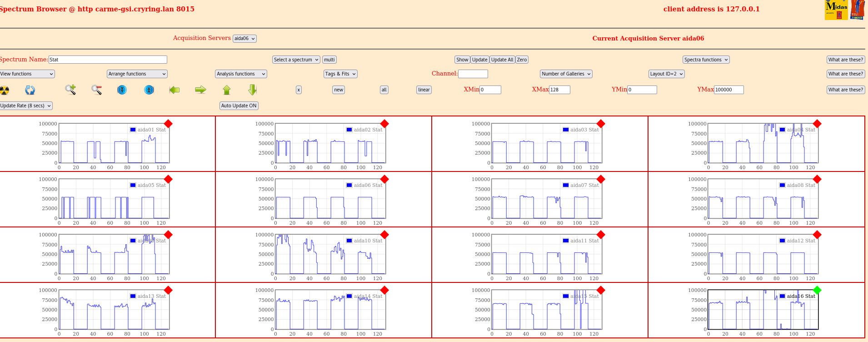Viewport: 868px width, 342px height.
Task: Open the Acquisition Servers aida06 dropdown
Action: (244, 39)
